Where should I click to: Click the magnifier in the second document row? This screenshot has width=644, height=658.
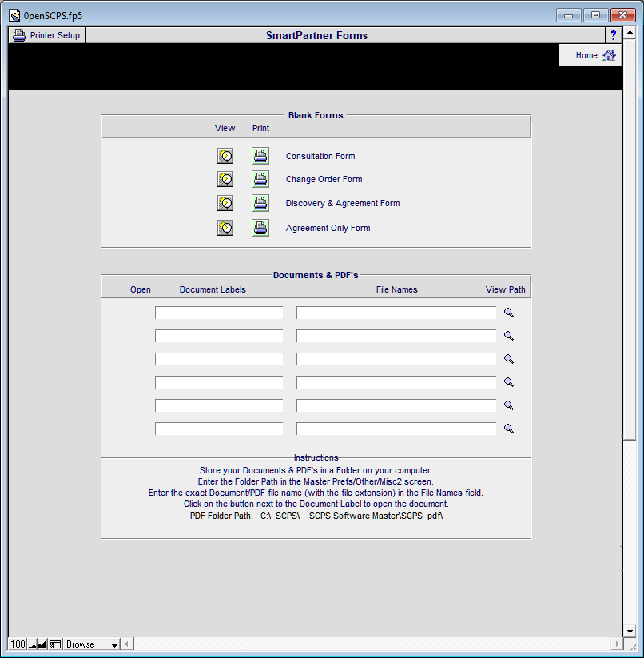click(x=509, y=336)
